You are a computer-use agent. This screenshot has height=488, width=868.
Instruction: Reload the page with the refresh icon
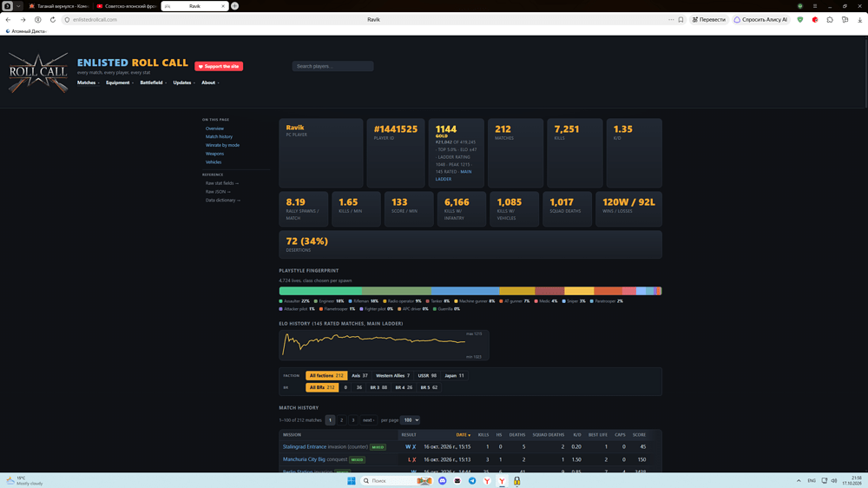(x=53, y=19)
